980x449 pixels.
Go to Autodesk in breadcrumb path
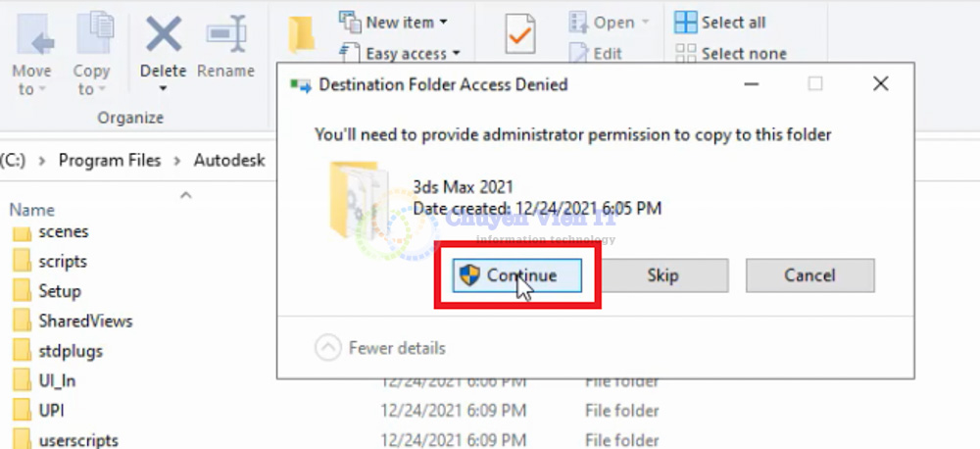[x=229, y=160]
